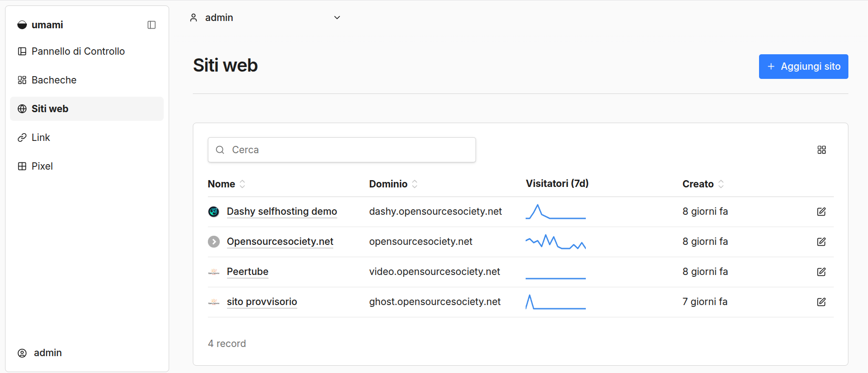Click the Pannello di Controllo icon
Image resolution: width=868 pixels, height=373 pixels.
[22, 51]
